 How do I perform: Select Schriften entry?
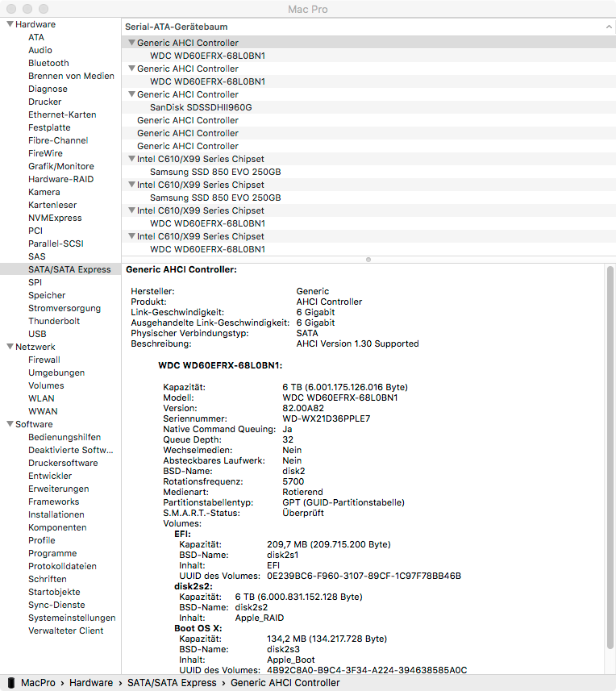pos(48,579)
